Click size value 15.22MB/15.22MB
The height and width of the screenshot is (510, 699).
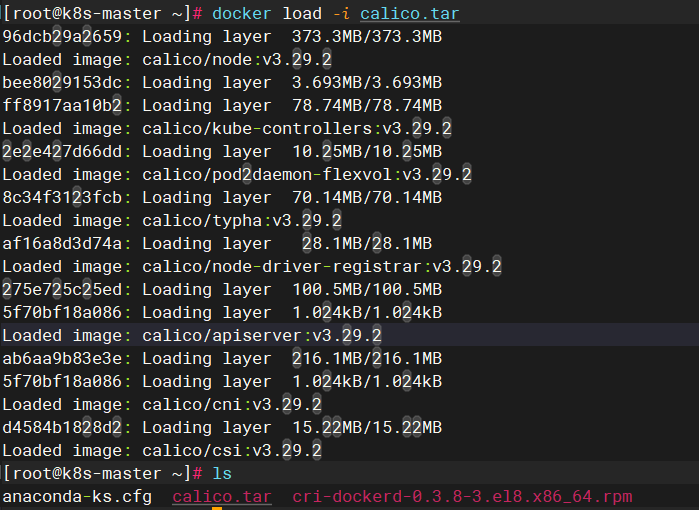[367, 428]
